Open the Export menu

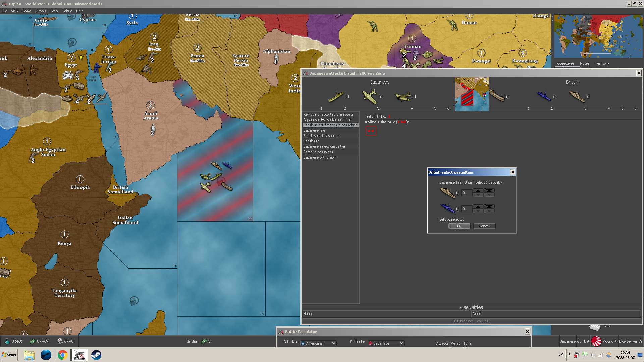[x=41, y=11]
